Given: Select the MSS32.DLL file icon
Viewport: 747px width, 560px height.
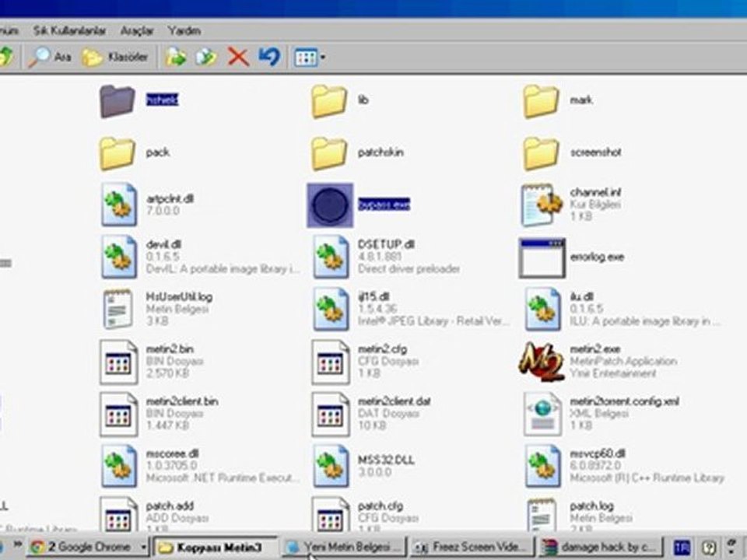Looking at the screenshot, I should (x=331, y=467).
